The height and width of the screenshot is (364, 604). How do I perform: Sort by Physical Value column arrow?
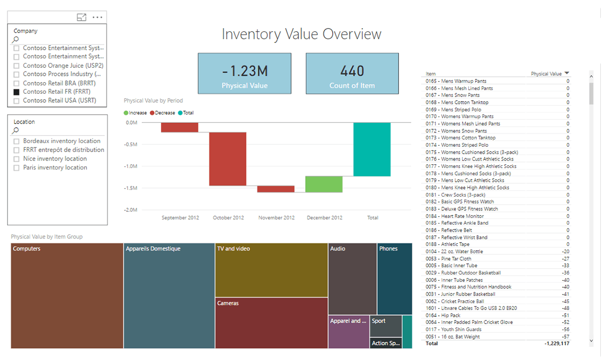click(566, 73)
